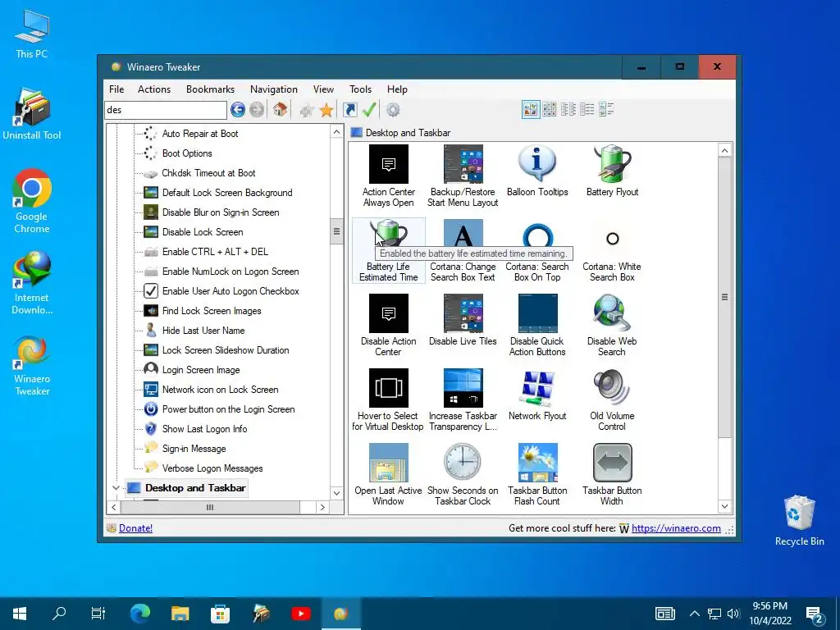Switch to the second icon view mode
Screen dimensions: 840x630
coord(549,110)
